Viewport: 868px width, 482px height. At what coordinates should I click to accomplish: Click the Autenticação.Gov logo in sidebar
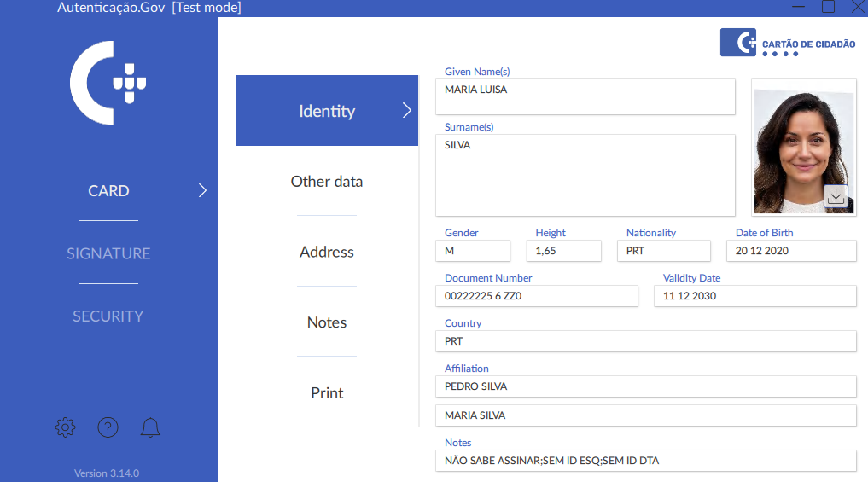coord(108,84)
